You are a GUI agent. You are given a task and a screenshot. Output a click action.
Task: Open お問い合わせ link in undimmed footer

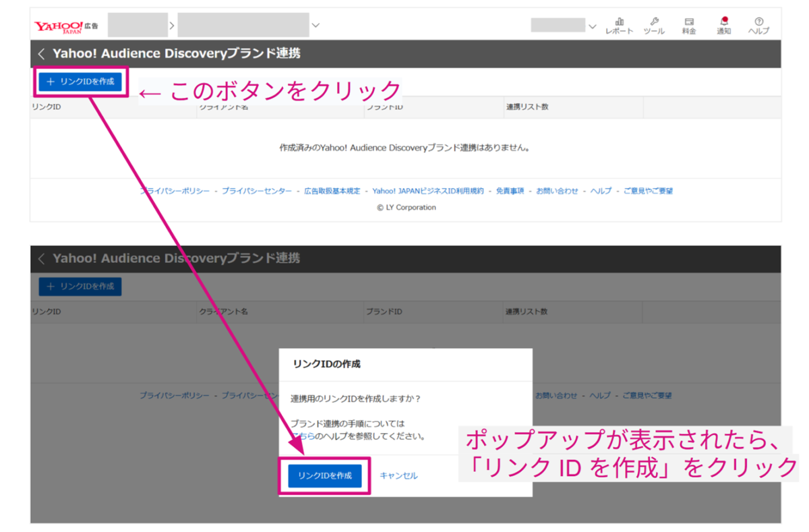tap(557, 191)
